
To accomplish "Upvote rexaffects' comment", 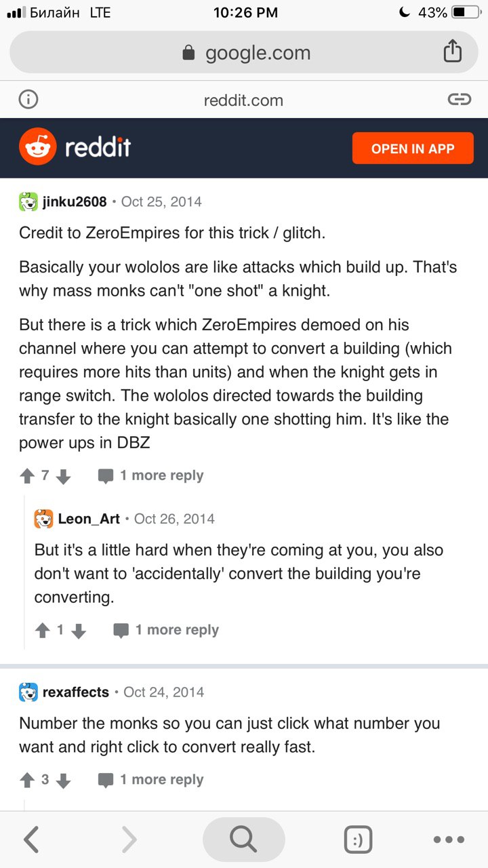I will pos(27,780).
